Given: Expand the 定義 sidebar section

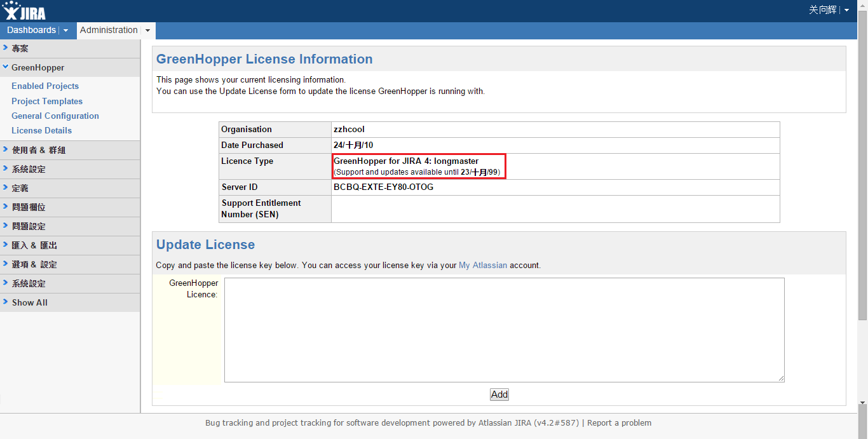Looking at the screenshot, I should (x=70, y=188).
